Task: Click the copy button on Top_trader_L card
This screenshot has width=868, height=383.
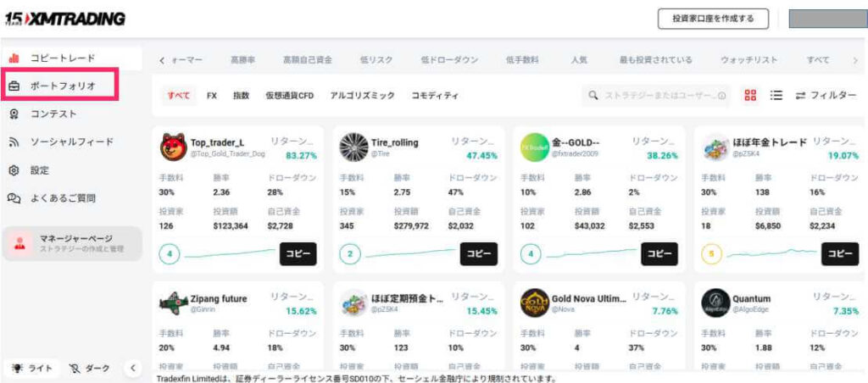Action: click(296, 253)
